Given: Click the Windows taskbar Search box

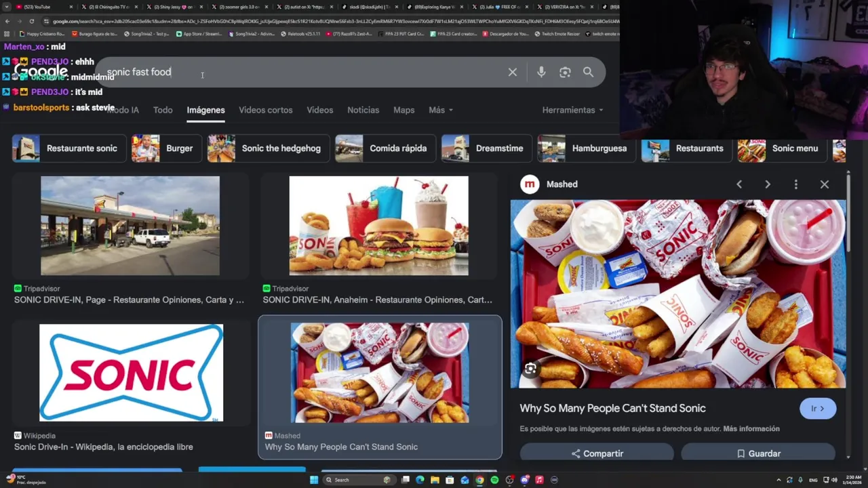Looking at the screenshot, I should 359,480.
